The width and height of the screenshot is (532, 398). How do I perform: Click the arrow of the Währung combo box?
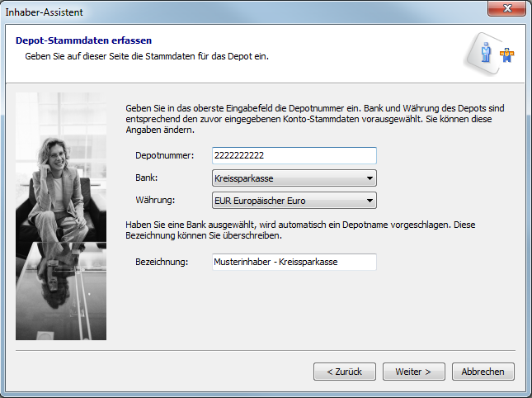click(x=370, y=200)
